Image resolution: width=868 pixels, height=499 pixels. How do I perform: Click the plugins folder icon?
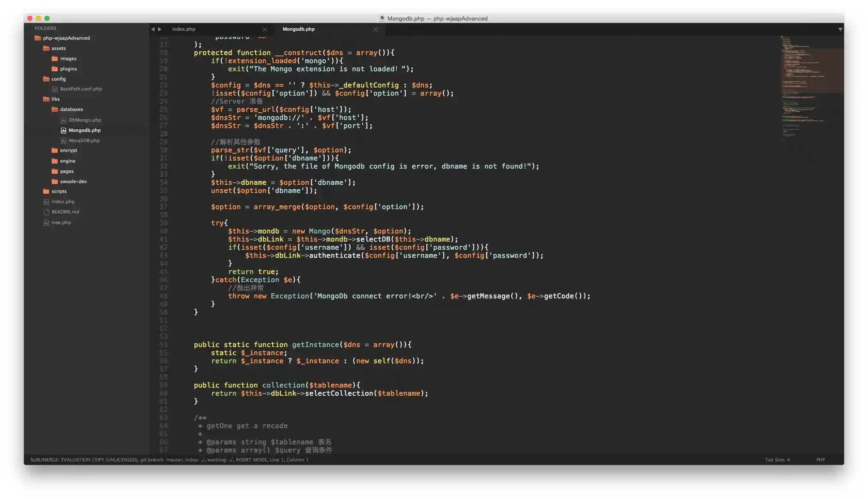pyautogui.click(x=55, y=69)
